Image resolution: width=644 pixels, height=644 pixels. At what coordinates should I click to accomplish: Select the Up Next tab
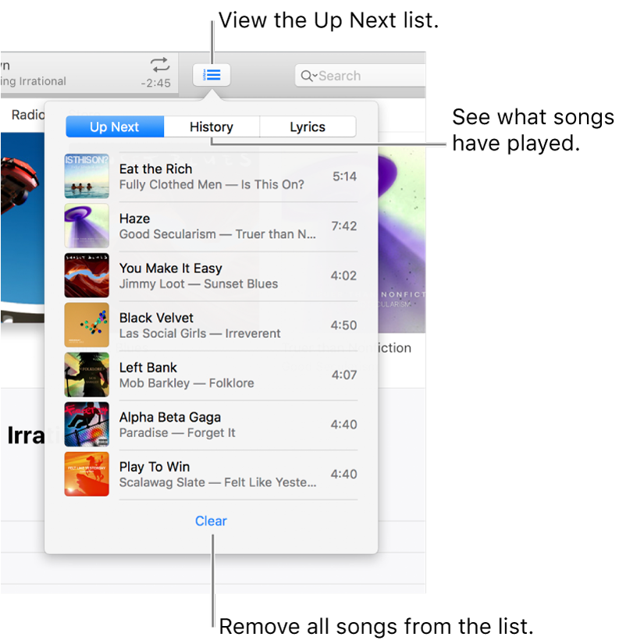[x=114, y=126]
